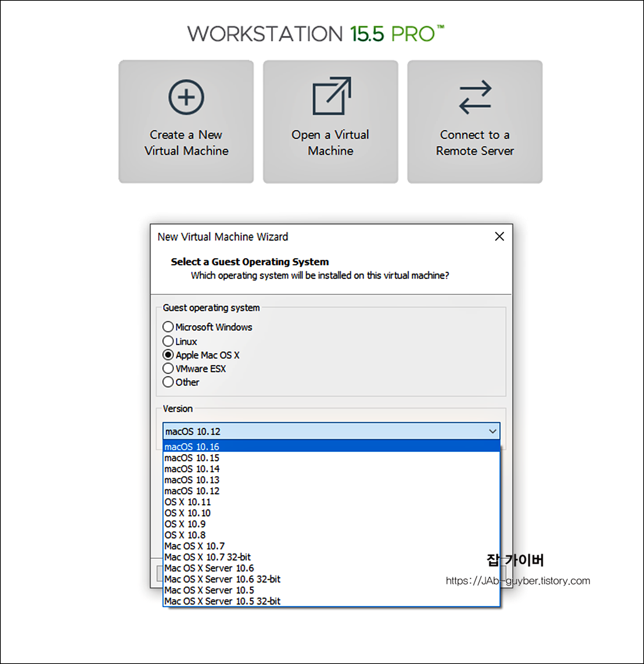Choose Mac OS X Server 10.6 32-bit
This screenshot has height=664, width=644.
(x=331, y=579)
